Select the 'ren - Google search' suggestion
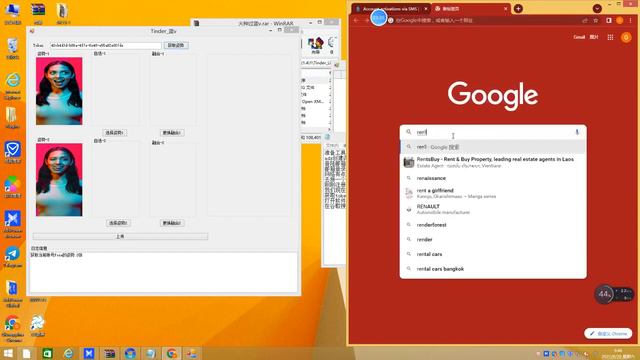Viewport: 640px width, 360px height. coord(493,147)
